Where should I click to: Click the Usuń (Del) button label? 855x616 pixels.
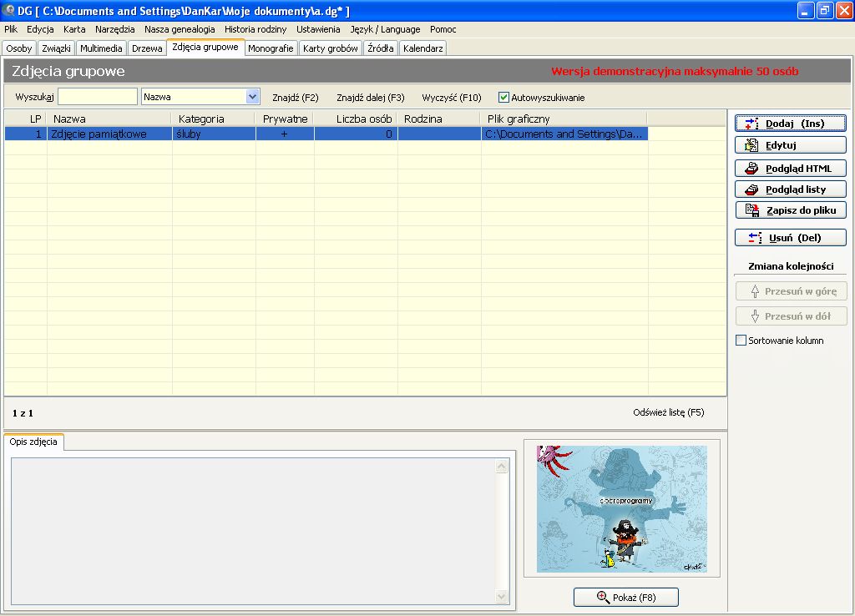point(795,238)
